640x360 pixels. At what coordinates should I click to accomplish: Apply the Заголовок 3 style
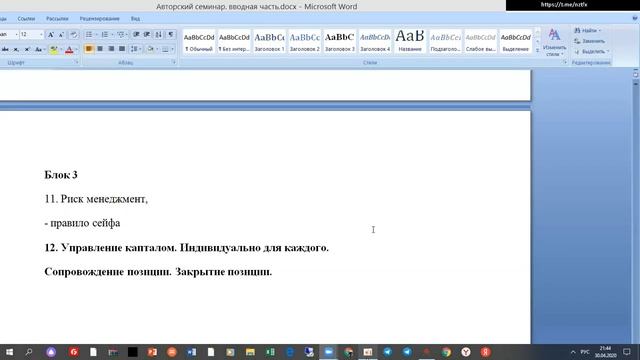coord(340,42)
